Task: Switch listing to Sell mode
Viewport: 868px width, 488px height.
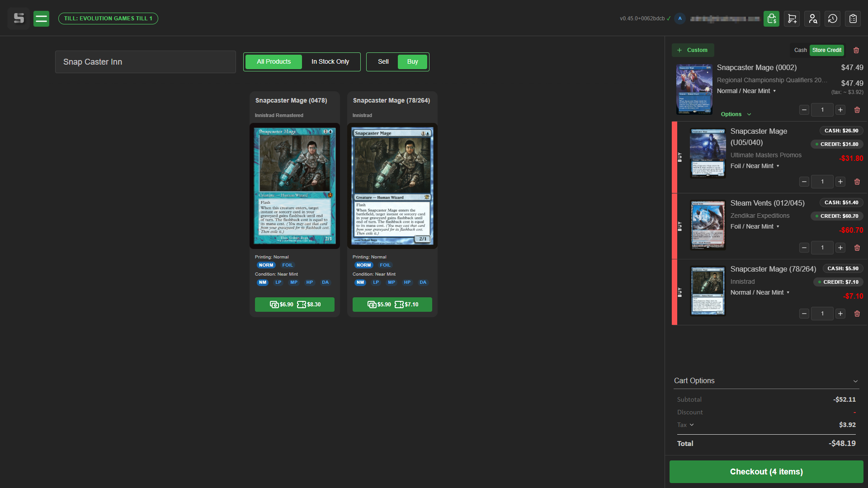Action: (383, 61)
